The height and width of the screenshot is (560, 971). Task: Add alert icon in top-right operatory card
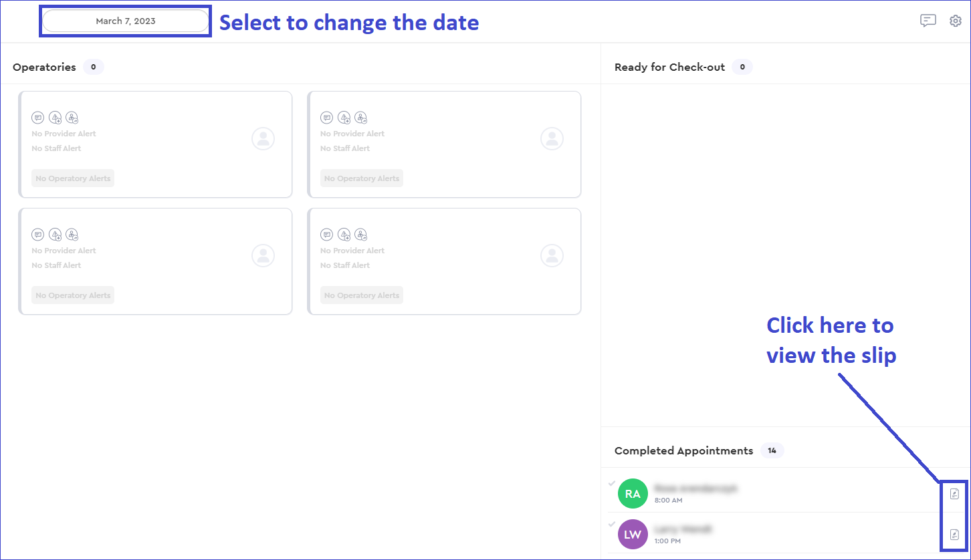pos(344,118)
